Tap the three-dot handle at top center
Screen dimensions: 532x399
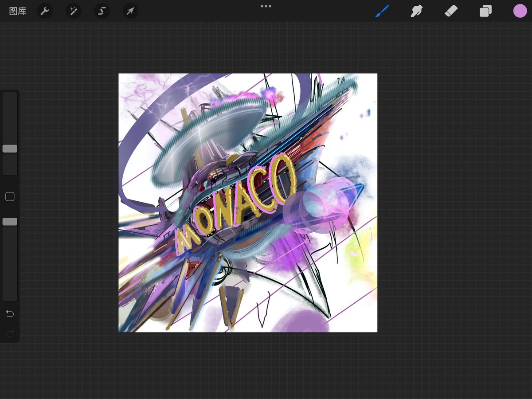pyautogui.click(x=266, y=6)
